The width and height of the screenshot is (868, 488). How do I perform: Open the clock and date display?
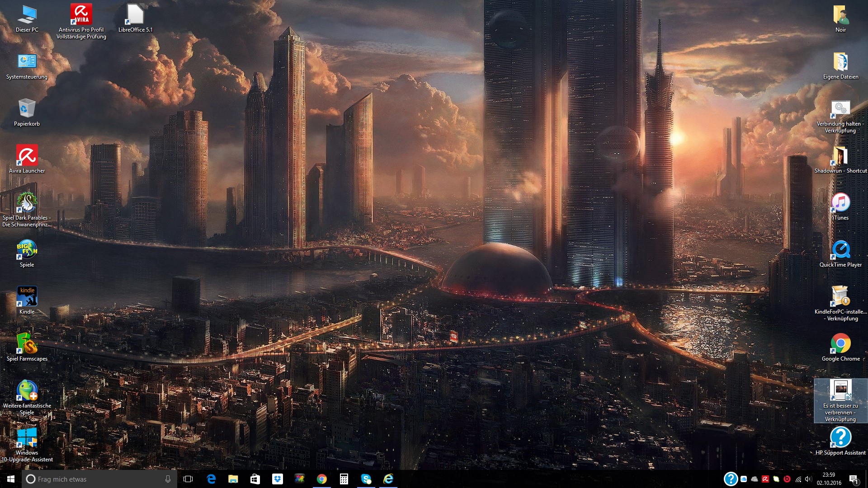click(x=829, y=479)
